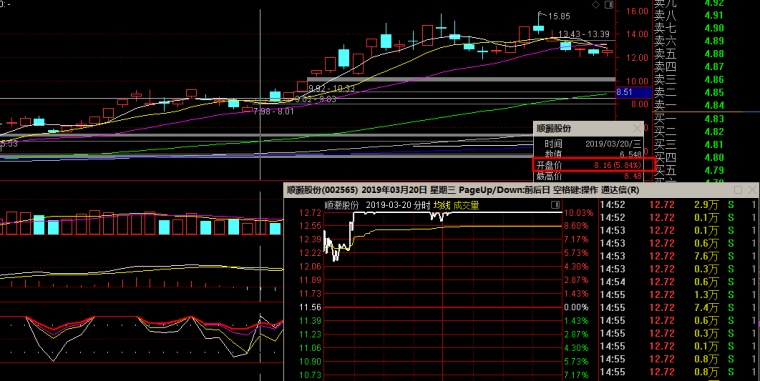This screenshot has height=381, width=760.
Task: Toggle the side panel icon beside the diamond
Action: click(x=609, y=5)
